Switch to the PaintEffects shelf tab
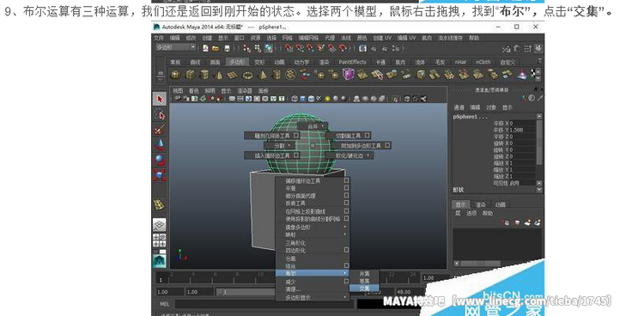Viewport: 644px width, 316px height. pyautogui.click(x=352, y=62)
